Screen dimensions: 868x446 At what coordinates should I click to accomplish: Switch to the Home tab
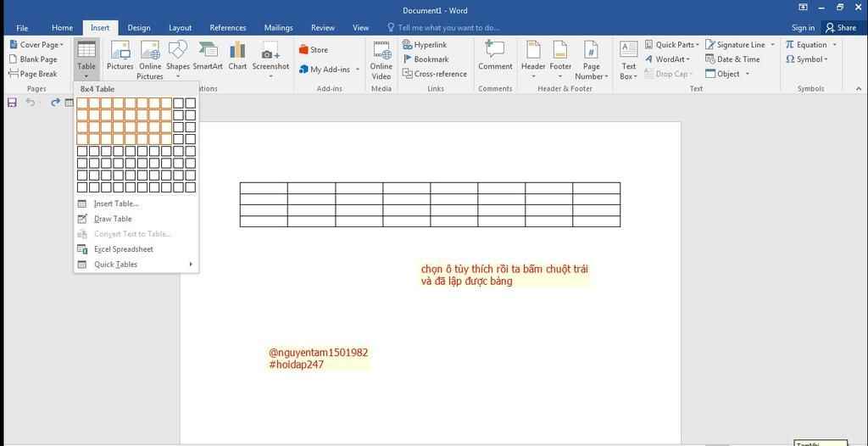pos(62,28)
